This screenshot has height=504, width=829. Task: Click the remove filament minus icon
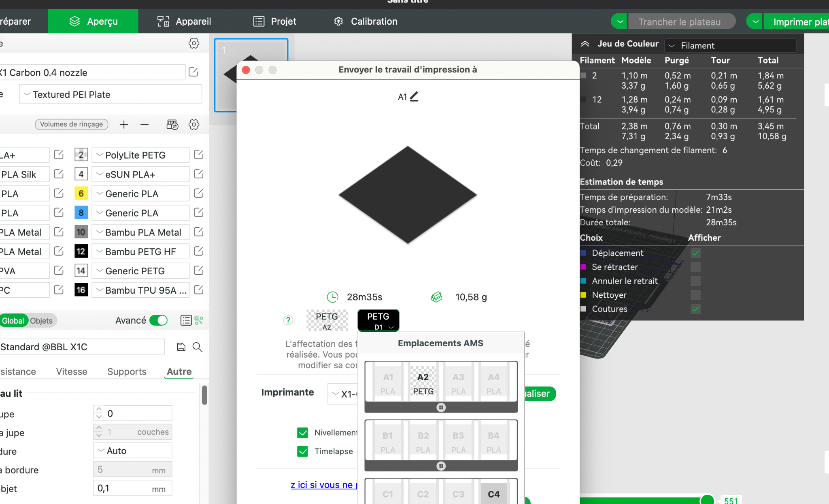[x=145, y=125]
